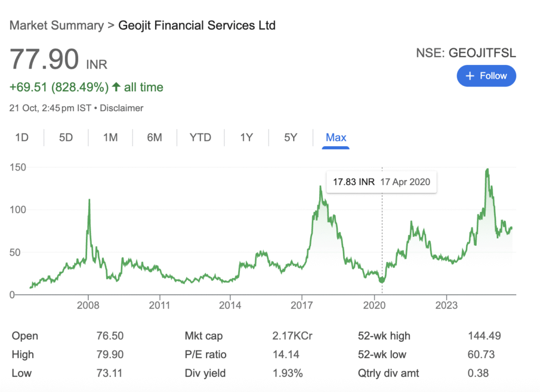Select the 1Y range tab
540x392 pixels.
246,138
